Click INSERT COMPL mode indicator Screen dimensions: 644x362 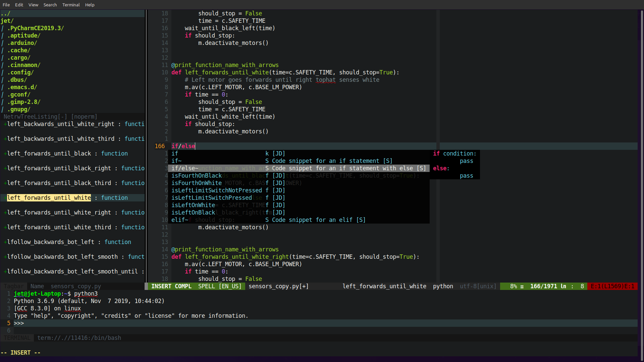pos(171,286)
